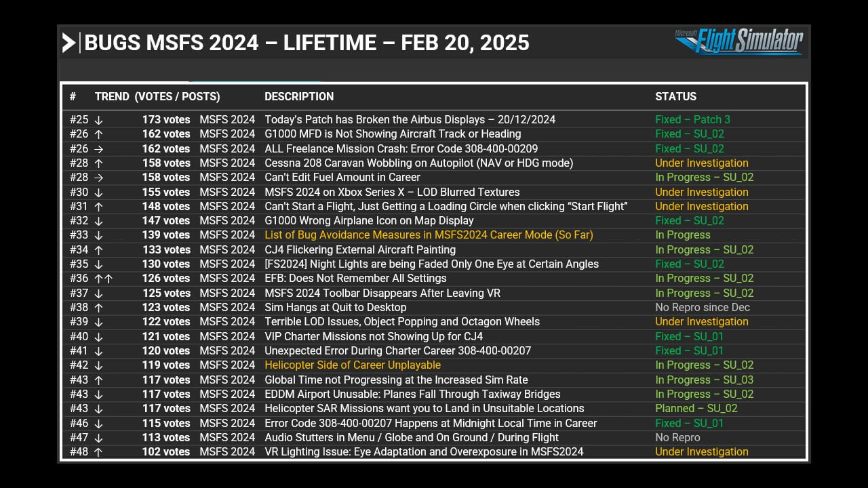This screenshot has width=868, height=488.
Task: Click the down trend arrow for rank #33
Action: (98, 235)
